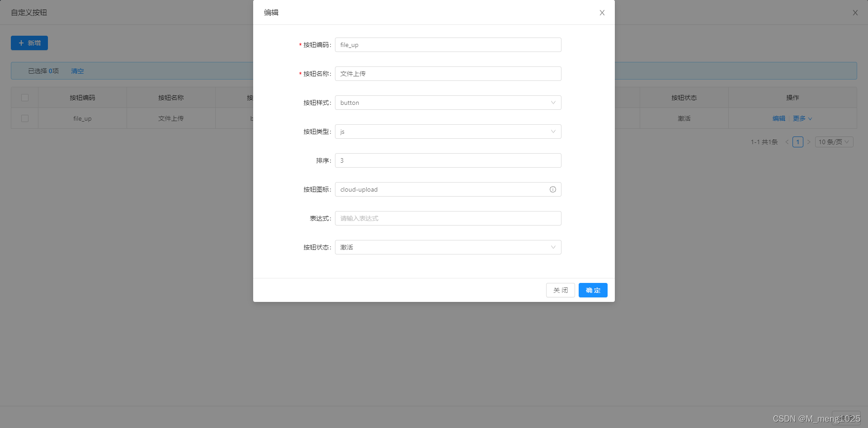
Task: Click the 按钮编码 input containing file_up
Action: pyautogui.click(x=448, y=45)
